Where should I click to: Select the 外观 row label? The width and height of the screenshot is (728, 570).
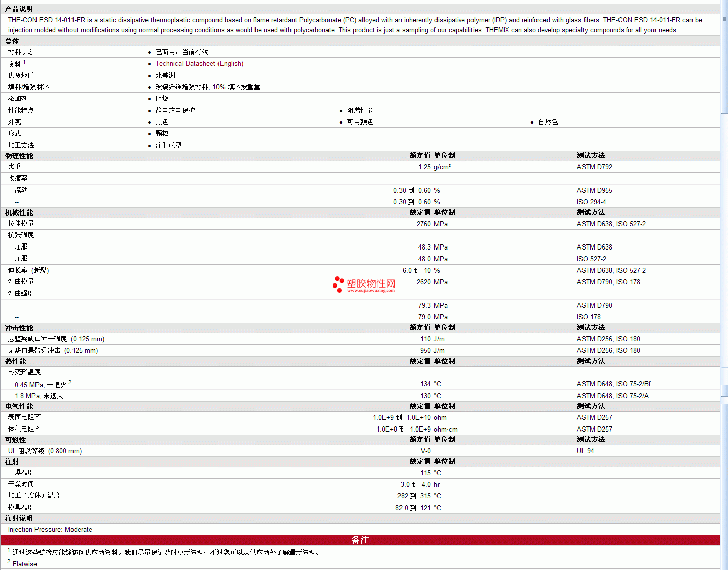click(15, 122)
